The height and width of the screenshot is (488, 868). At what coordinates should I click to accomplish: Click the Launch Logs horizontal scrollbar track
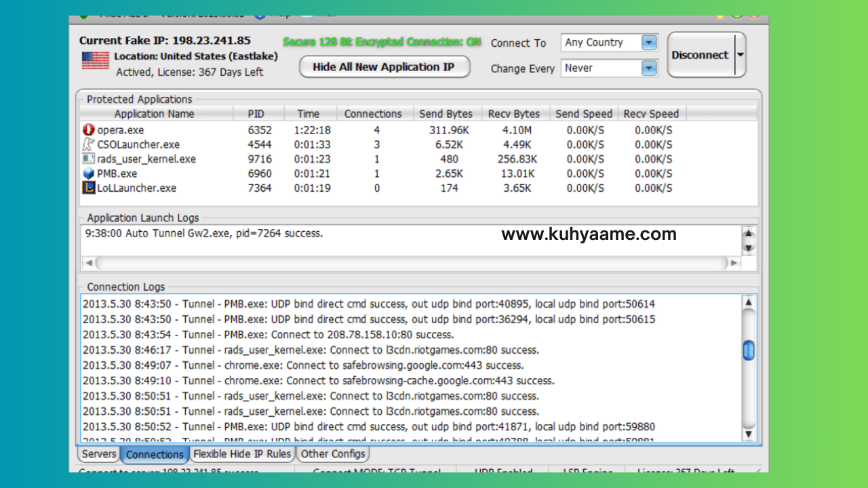click(x=411, y=263)
